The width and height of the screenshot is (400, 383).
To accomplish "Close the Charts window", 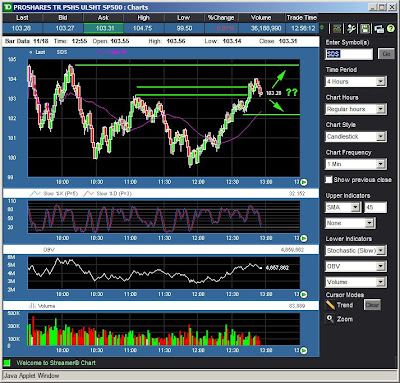I will click(392, 7).
